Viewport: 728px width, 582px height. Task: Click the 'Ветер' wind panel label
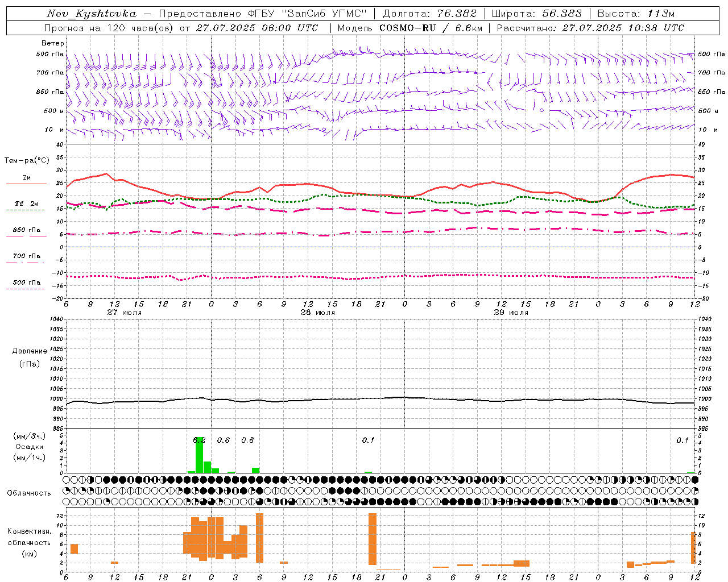(x=53, y=43)
